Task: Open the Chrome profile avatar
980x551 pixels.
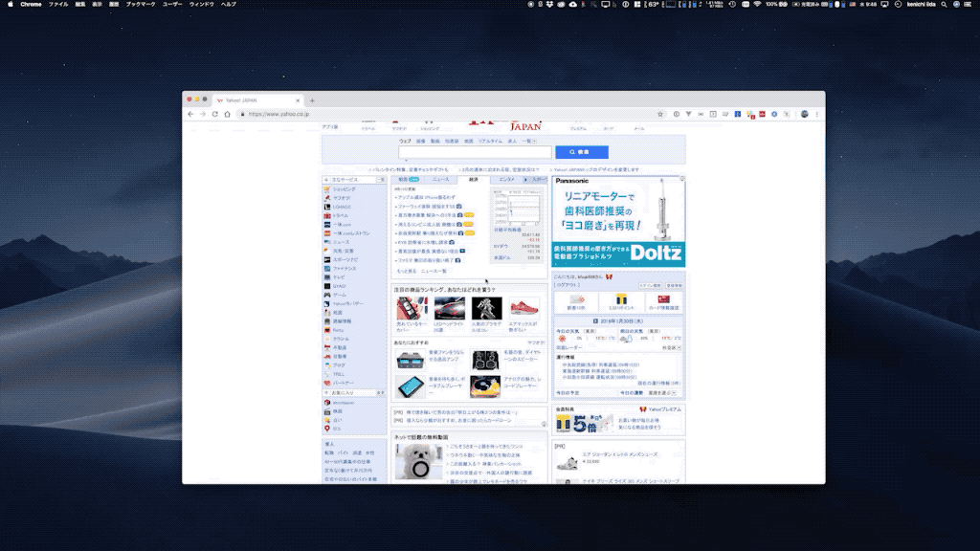Action: [804, 115]
